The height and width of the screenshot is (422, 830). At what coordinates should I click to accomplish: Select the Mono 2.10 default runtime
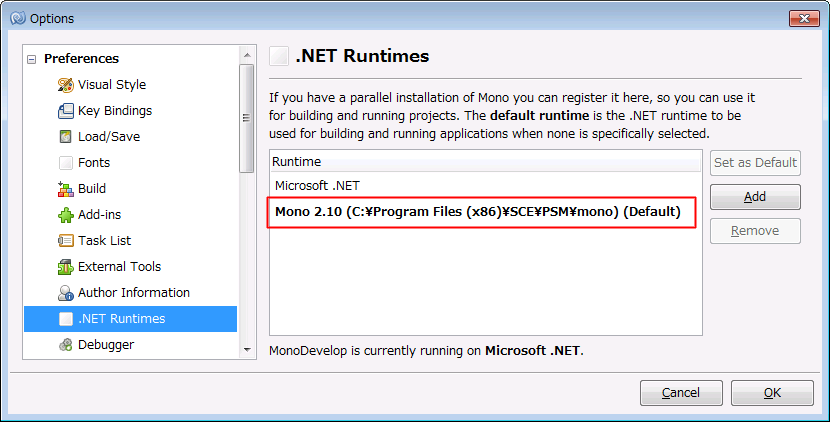479,212
